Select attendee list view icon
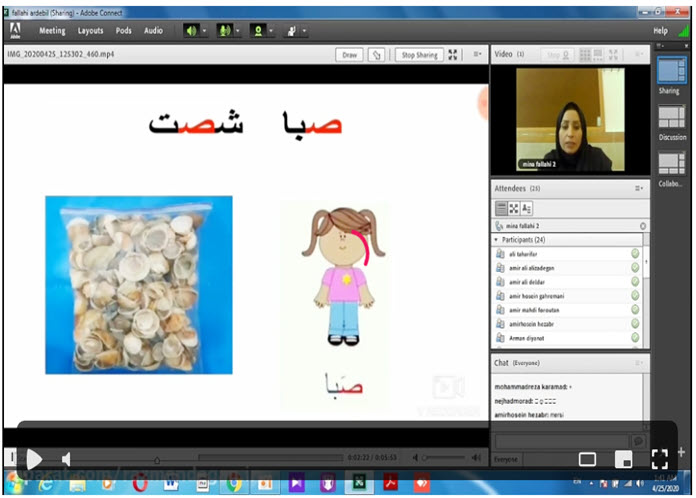Screen dimensions: 696x498 click(501, 208)
